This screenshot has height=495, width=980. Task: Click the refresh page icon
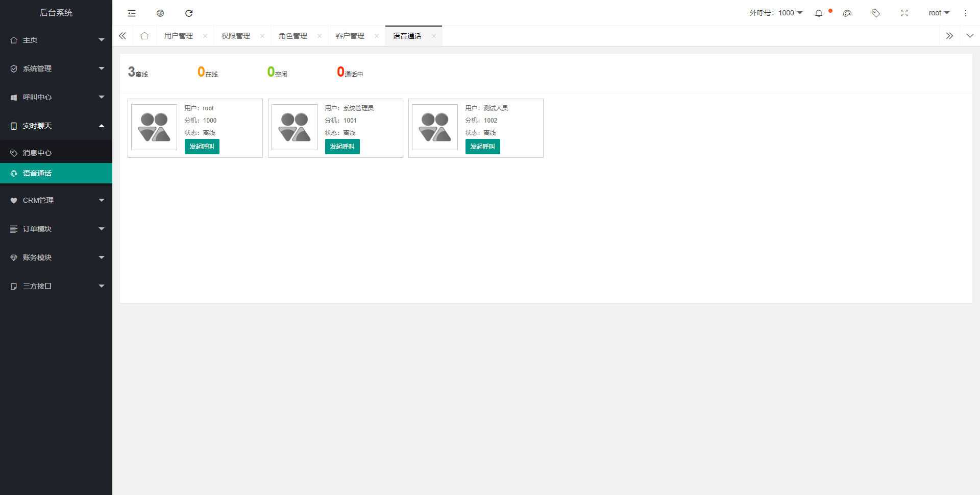tap(189, 13)
